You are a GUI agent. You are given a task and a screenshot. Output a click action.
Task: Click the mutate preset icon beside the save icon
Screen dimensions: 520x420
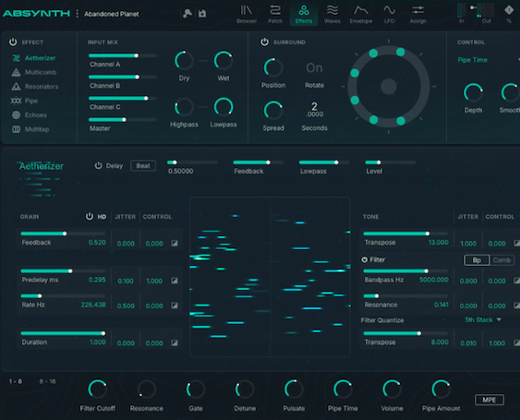[x=187, y=13]
